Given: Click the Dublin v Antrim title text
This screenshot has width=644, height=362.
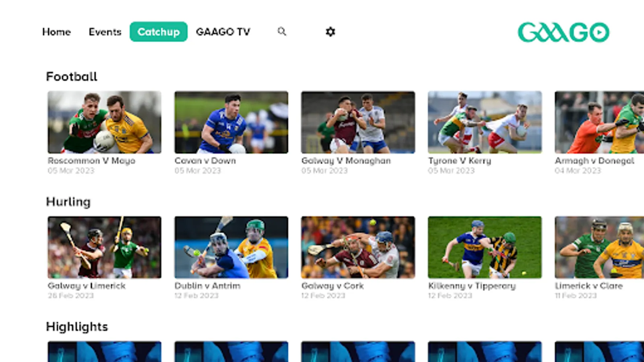Looking at the screenshot, I should [207, 286].
